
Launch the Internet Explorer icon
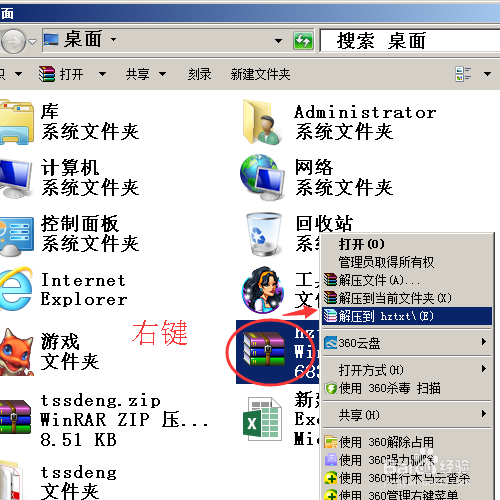(x=16, y=289)
